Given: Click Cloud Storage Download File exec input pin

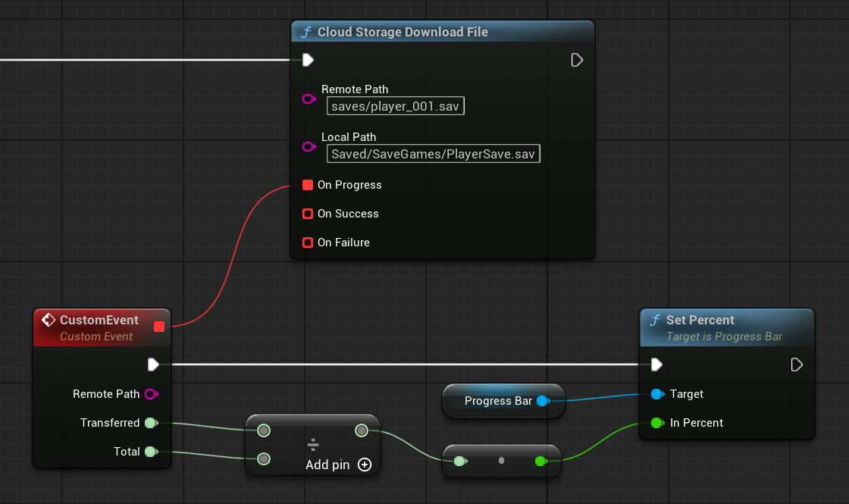Looking at the screenshot, I should click(x=308, y=60).
